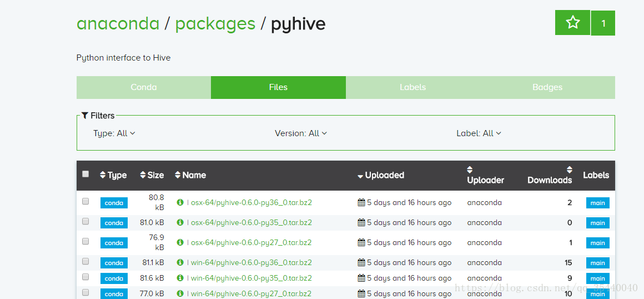Click the pyhive page title
The width and height of the screenshot is (644, 299).
tap(298, 24)
